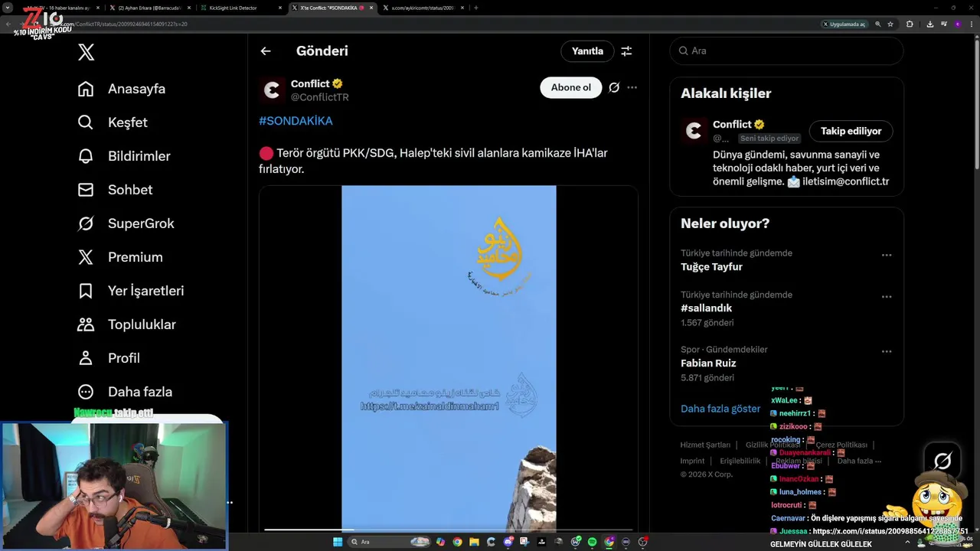Click the #SONDAKİKA hashtag
This screenshot has width=980, height=551.
[296, 121]
